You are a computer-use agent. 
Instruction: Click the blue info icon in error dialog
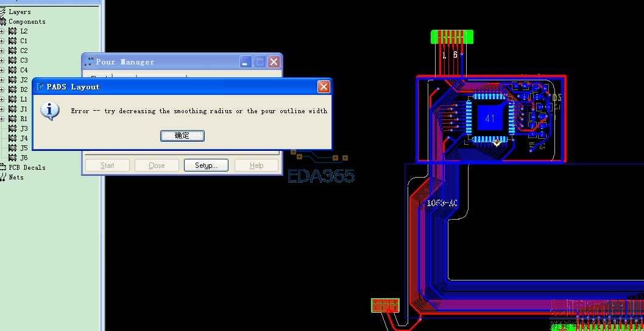(50, 111)
